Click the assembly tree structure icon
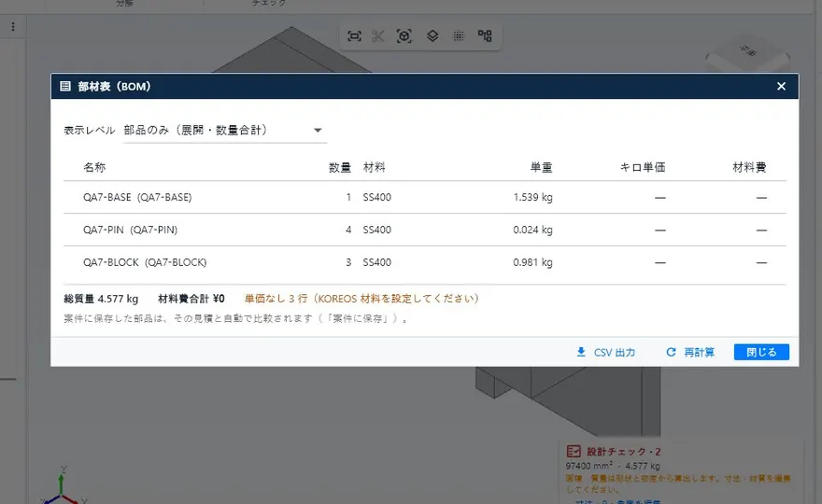 click(485, 35)
